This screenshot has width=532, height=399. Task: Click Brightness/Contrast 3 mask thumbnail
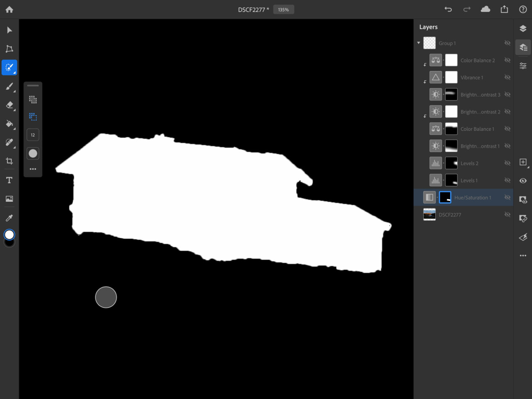pos(451,94)
